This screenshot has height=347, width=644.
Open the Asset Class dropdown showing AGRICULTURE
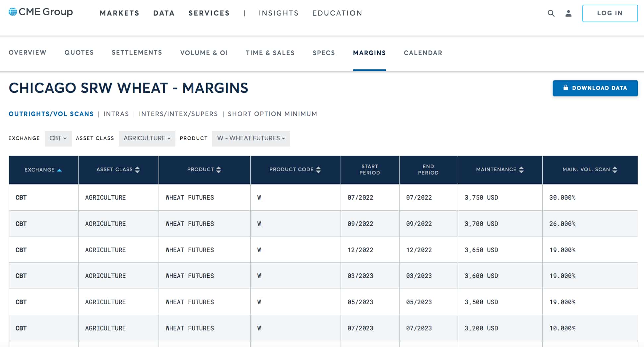(147, 138)
